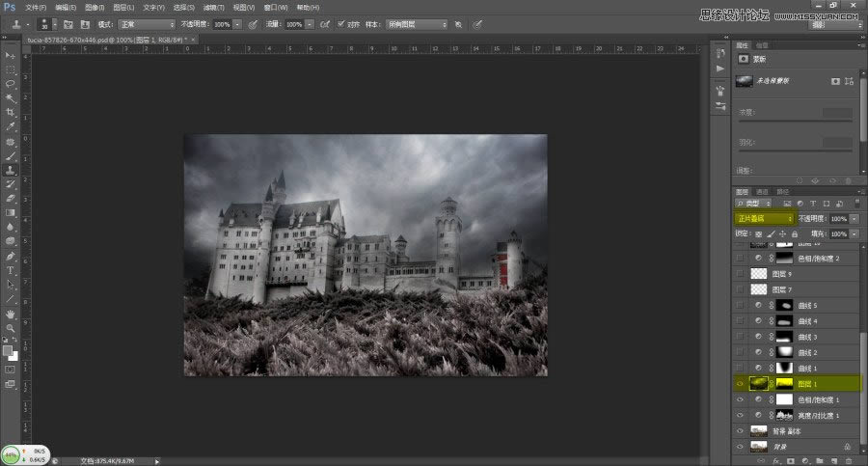Image resolution: width=868 pixels, height=466 pixels.
Task: Hide the 图层 1 layer
Action: 740,383
